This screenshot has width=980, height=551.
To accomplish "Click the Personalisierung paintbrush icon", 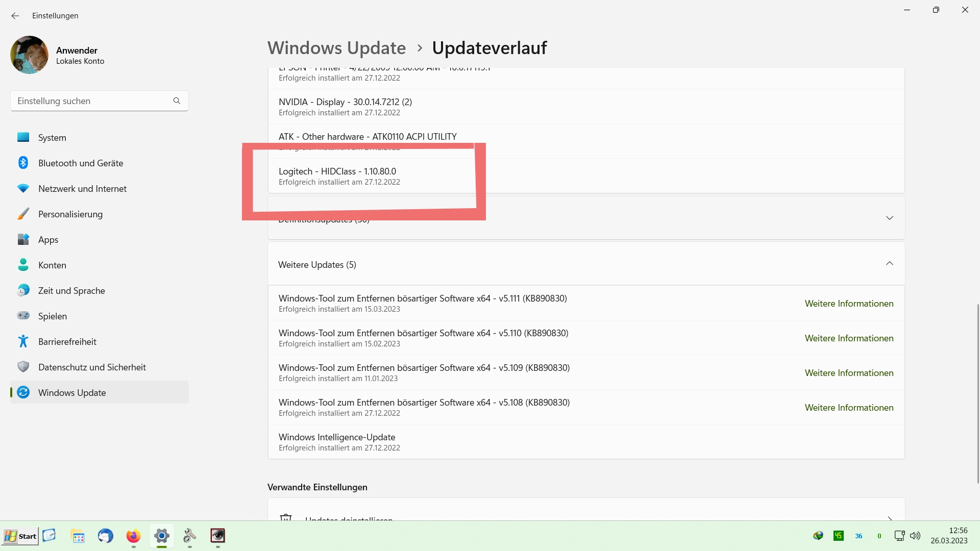I will tap(23, 214).
